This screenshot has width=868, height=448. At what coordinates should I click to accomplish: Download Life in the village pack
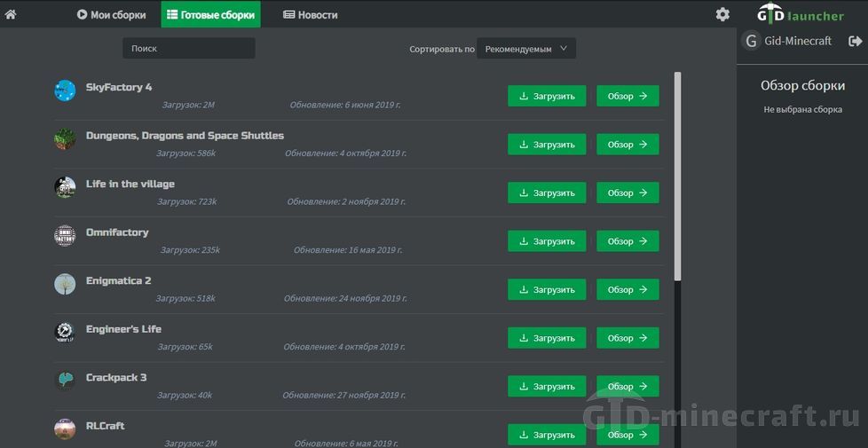547,193
